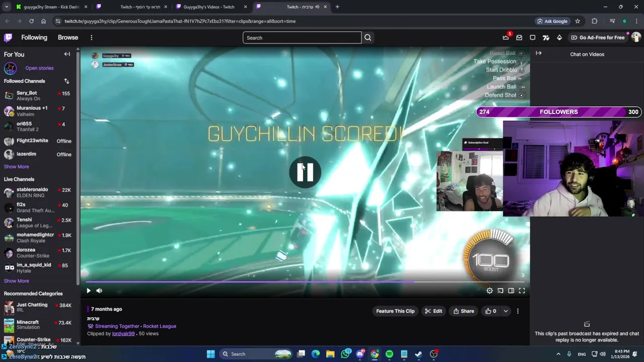Toggle theatre mode on the player
The width and height of the screenshot is (644, 362).
pos(511,291)
